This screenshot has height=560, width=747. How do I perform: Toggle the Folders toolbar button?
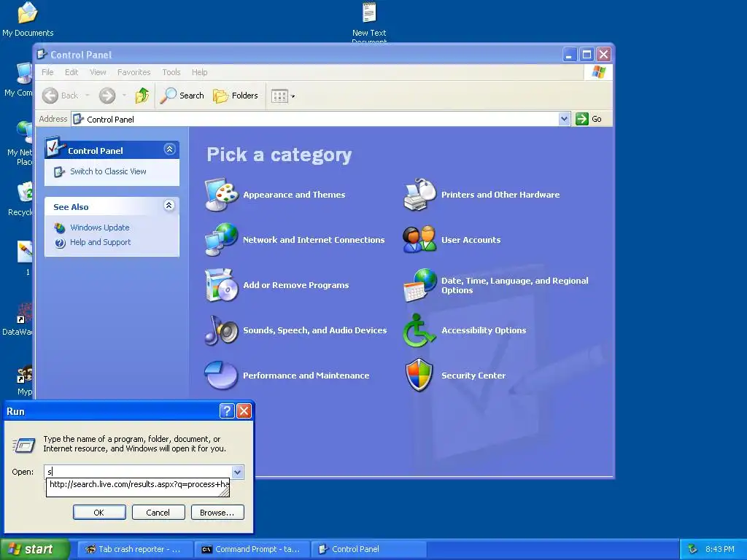pos(236,96)
